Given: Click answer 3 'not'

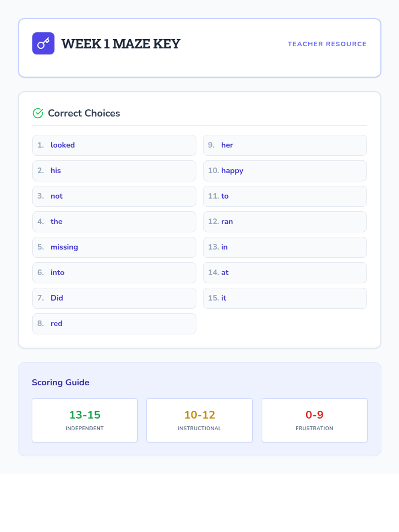Looking at the screenshot, I should pos(114,196).
